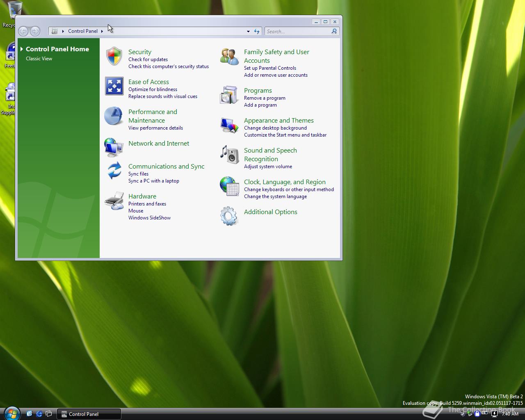Expand the arrow after Control Panel breadcrumb

coord(102,31)
